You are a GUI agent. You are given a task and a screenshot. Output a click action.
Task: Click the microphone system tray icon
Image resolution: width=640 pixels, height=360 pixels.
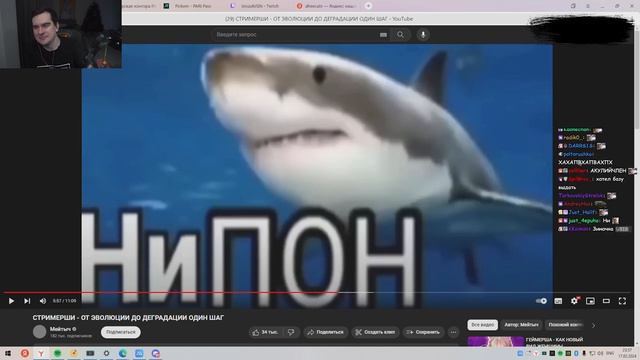click(584, 353)
